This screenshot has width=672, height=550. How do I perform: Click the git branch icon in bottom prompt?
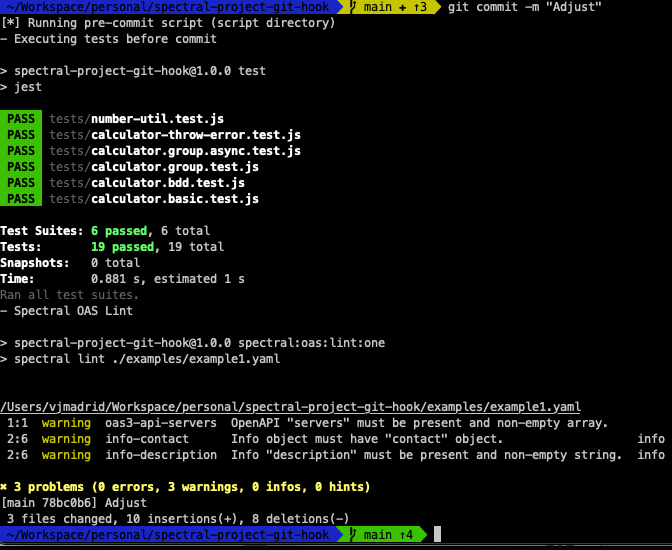pyautogui.click(x=354, y=535)
